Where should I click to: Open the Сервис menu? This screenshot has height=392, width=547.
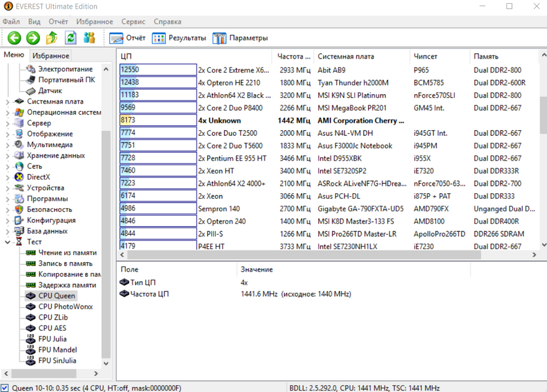click(x=133, y=22)
